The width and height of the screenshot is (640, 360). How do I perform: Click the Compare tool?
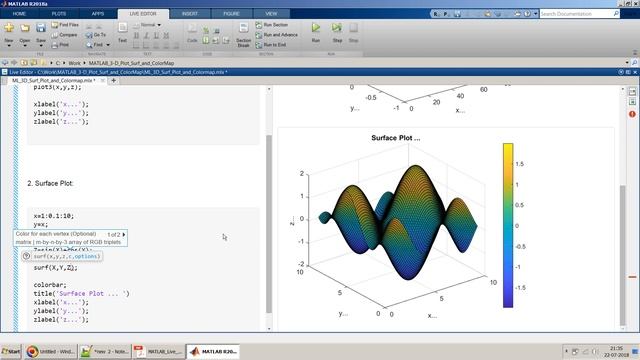pyautogui.click(x=64, y=35)
